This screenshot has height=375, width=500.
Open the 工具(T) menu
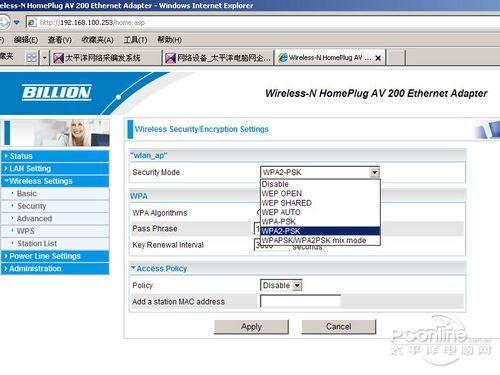(135, 40)
